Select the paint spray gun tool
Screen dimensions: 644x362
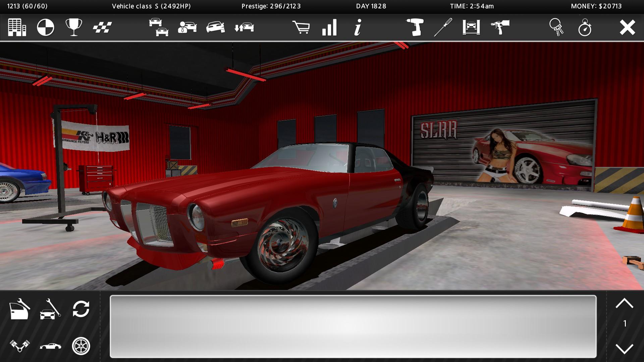[500, 27]
